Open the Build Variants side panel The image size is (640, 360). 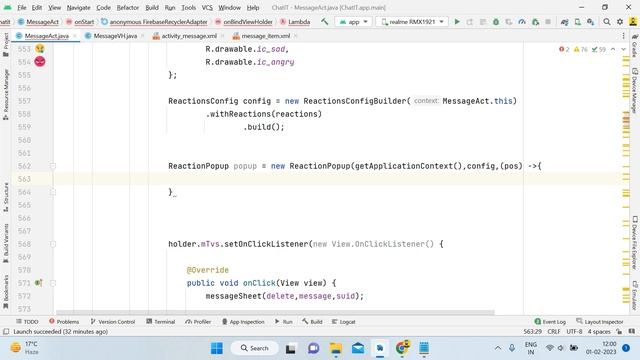(x=6, y=243)
